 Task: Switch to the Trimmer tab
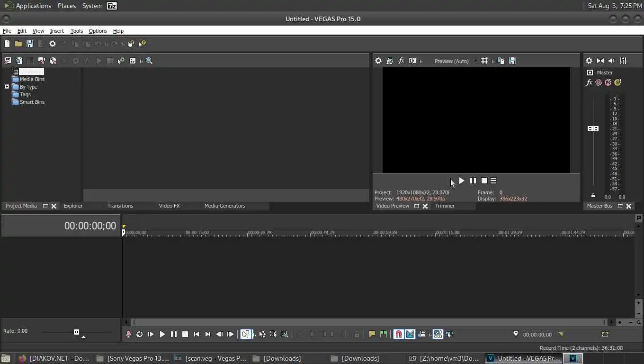pyautogui.click(x=445, y=206)
